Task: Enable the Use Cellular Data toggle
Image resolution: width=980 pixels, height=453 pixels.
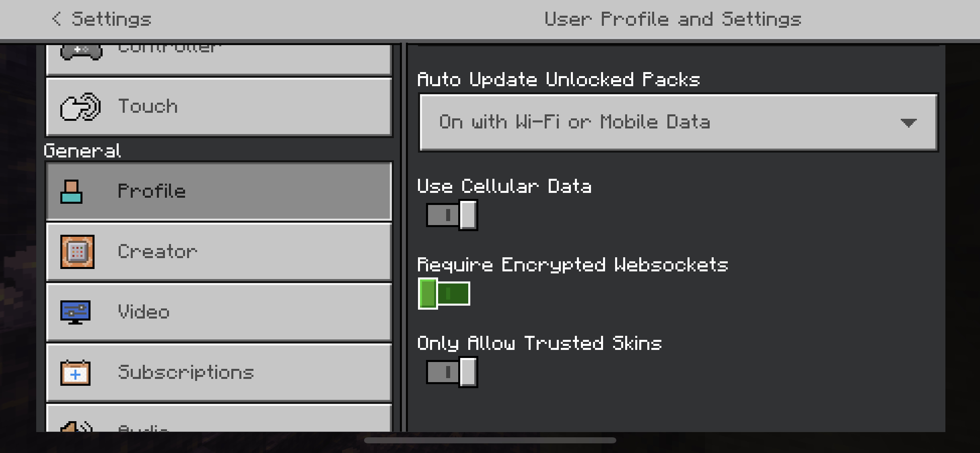Action: click(x=452, y=215)
